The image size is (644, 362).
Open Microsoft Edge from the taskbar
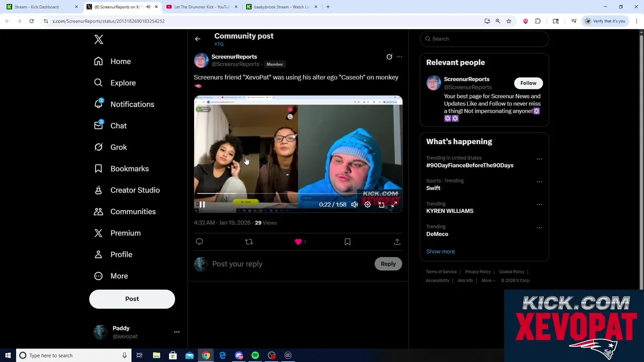(222, 355)
